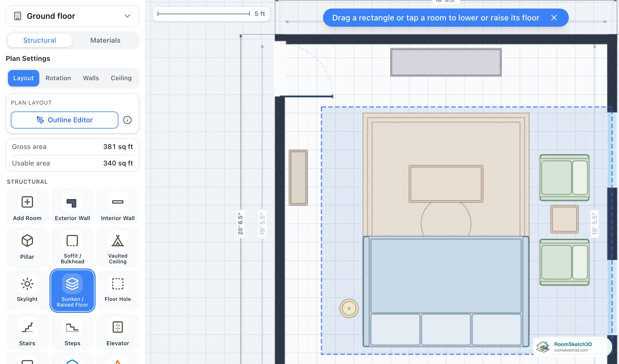Open the Rotation plan setting
This screenshot has height=364, width=619.
(58, 78)
